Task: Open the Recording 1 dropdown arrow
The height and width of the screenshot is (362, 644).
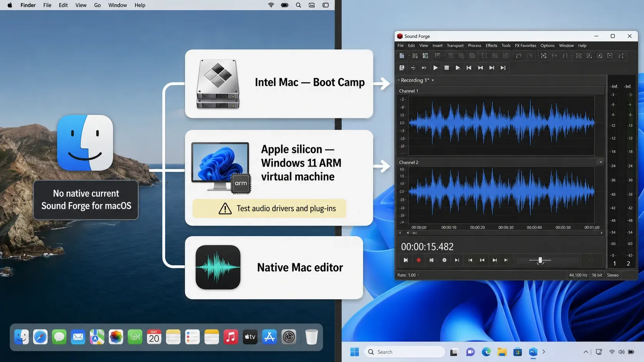Action: [x=433, y=80]
